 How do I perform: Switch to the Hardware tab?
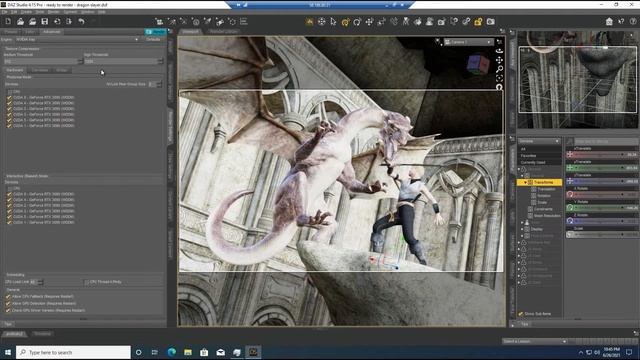[15, 70]
